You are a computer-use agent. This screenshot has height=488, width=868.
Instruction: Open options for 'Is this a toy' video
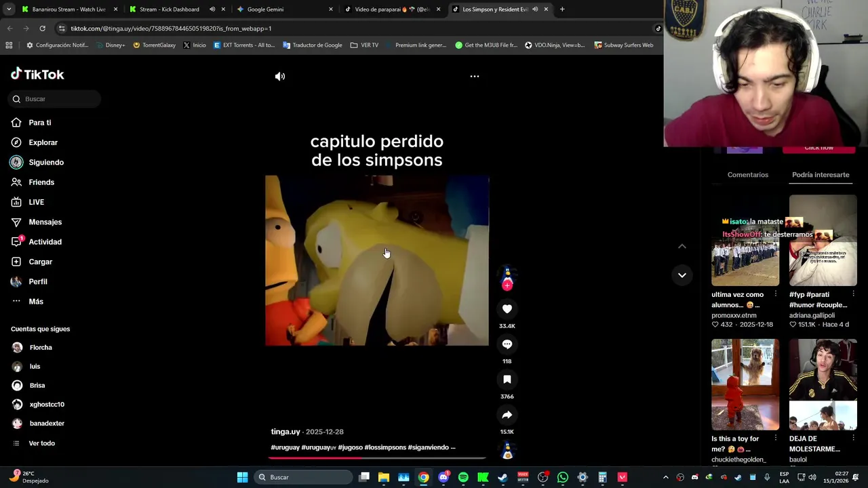776,439
